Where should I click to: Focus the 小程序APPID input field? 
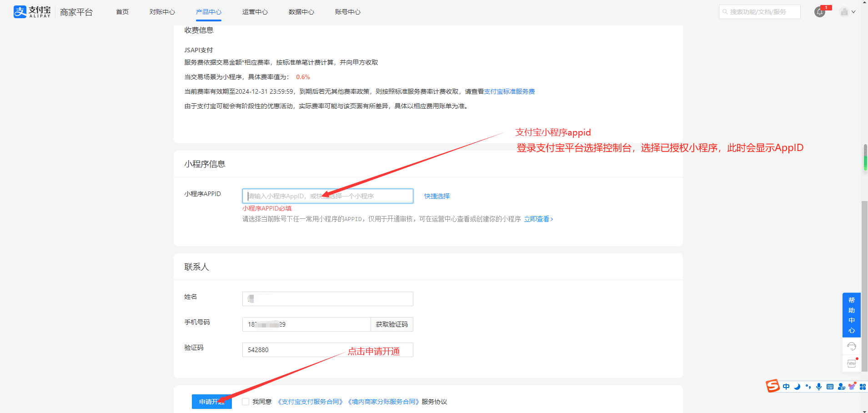327,196
